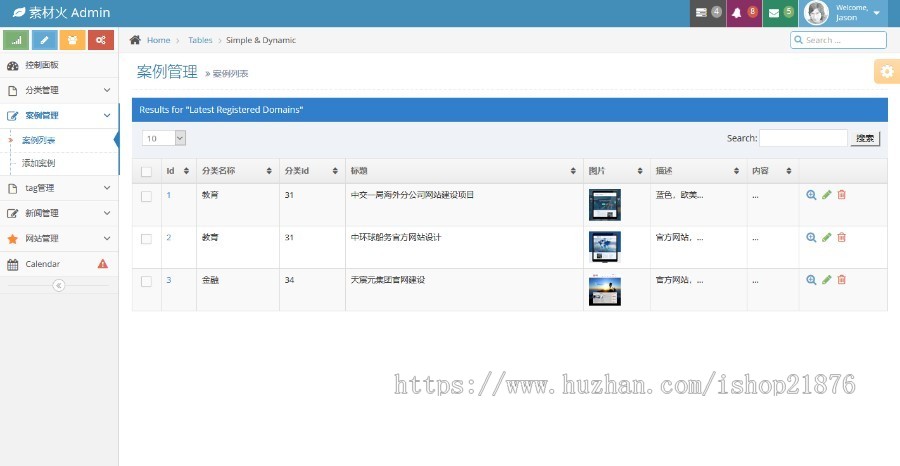Viewport: 900px width, 466px height.
Task: Click the 搜索 button
Action: click(865, 138)
